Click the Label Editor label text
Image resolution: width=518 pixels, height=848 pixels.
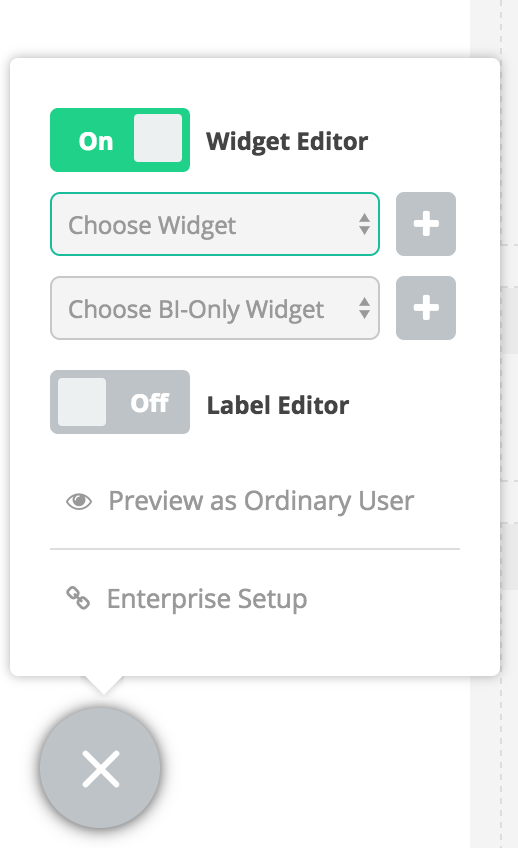pyautogui.click(x=278, y=406)
